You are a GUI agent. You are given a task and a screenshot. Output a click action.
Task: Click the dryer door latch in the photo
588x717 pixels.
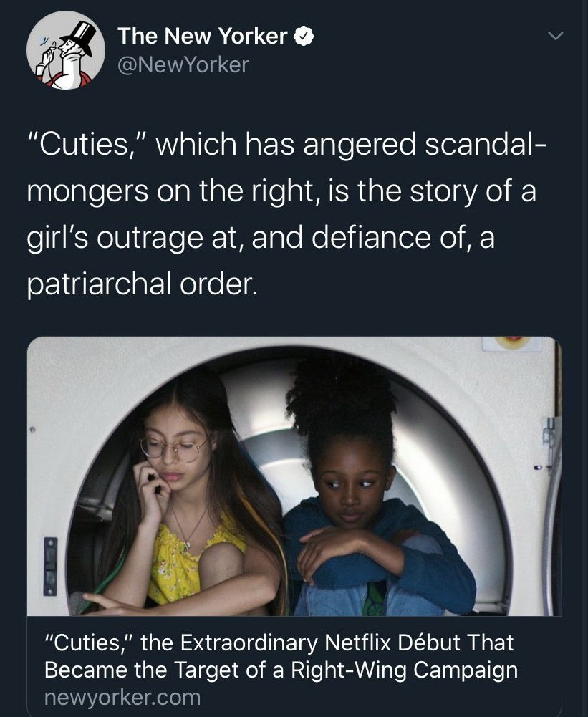pos(50,566)
